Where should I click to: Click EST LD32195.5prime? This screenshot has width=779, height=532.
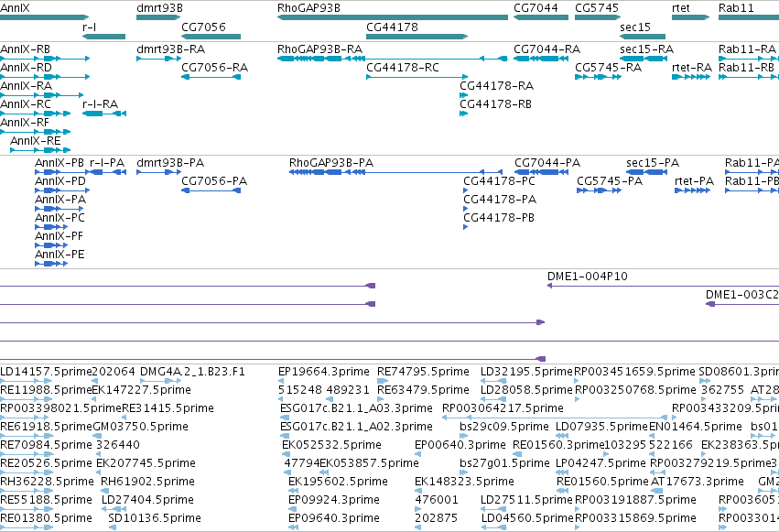(x=526, y=372)
